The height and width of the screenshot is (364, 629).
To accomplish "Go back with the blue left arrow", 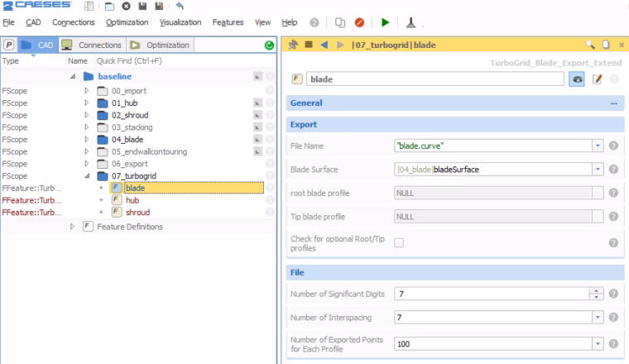I will pos(324,45).
